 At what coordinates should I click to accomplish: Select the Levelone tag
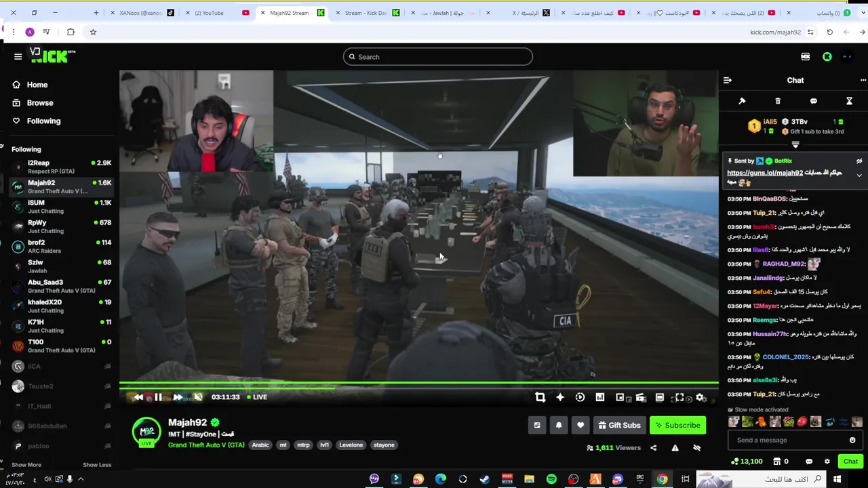[x=351, y=445]
